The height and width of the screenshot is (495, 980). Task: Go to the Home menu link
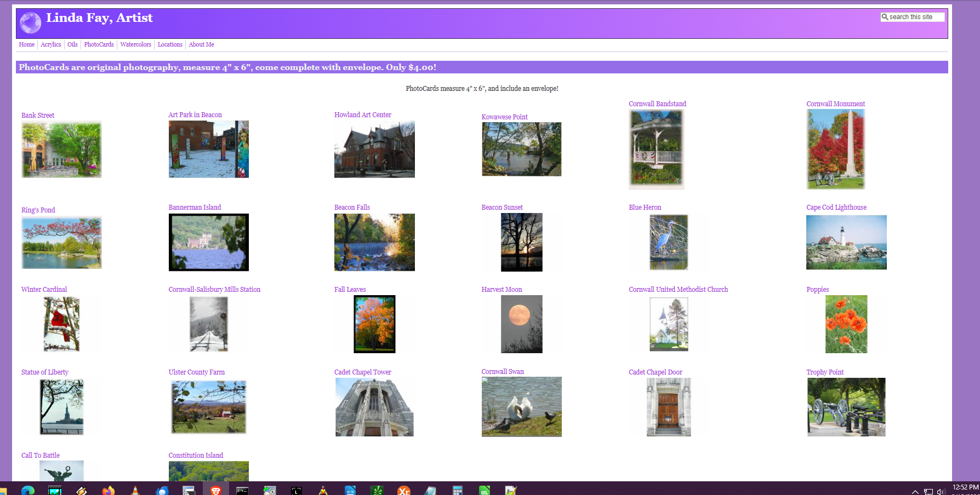pyautogui.click(x=26, y=44)
